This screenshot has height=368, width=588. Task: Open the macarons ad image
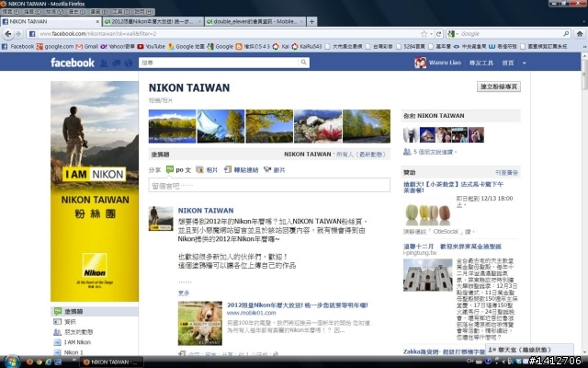[x=428, y=214]
